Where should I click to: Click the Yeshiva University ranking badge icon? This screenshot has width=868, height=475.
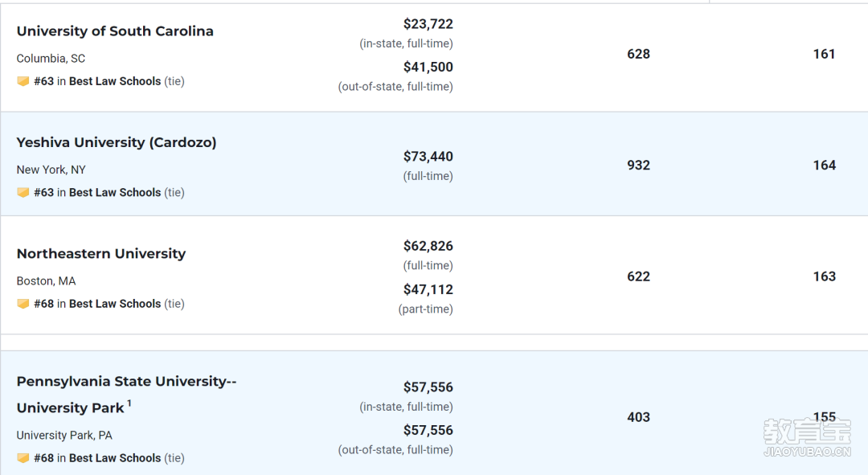(x=23, y=193)
